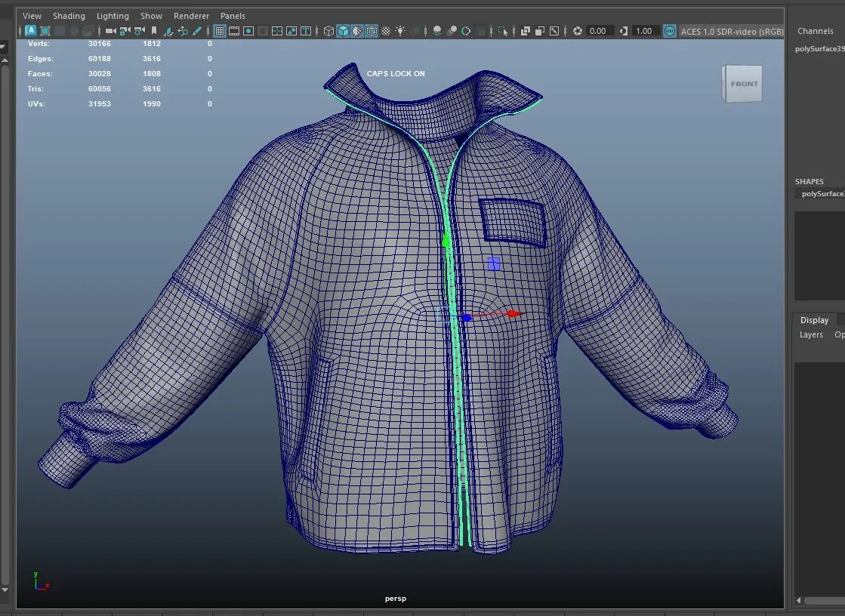Toggle wireframe on shaded display
The image size is (845, 616).
(x=372, y=31)
